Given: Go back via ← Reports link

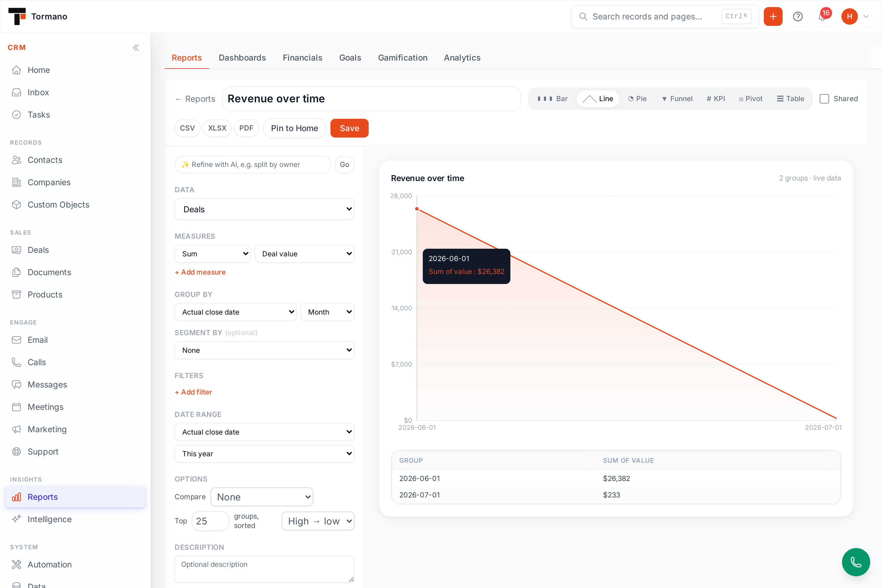Looking at the screenshot, I should (x=195, y=98).
